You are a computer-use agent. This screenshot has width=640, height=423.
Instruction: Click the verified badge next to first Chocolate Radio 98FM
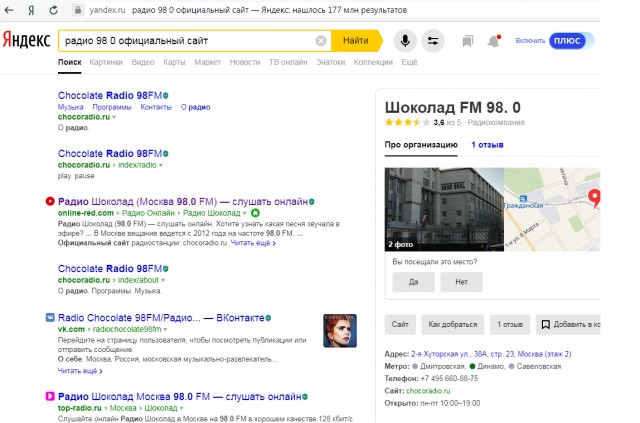[166, 96]
